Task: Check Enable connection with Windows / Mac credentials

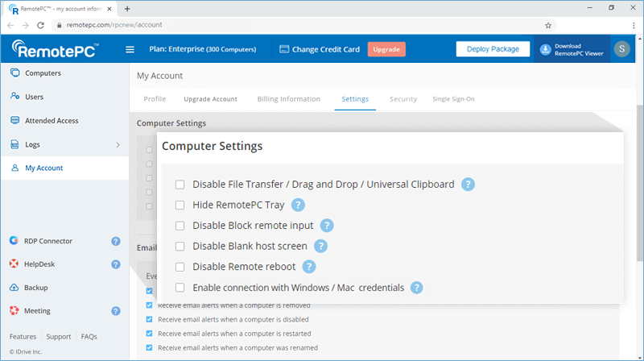Action: coord(180,288)
